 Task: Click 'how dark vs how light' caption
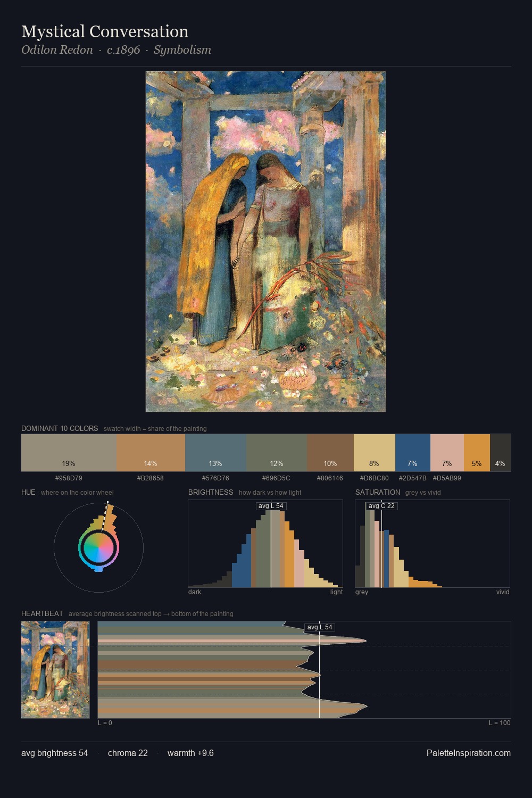(x=270, y=493)
